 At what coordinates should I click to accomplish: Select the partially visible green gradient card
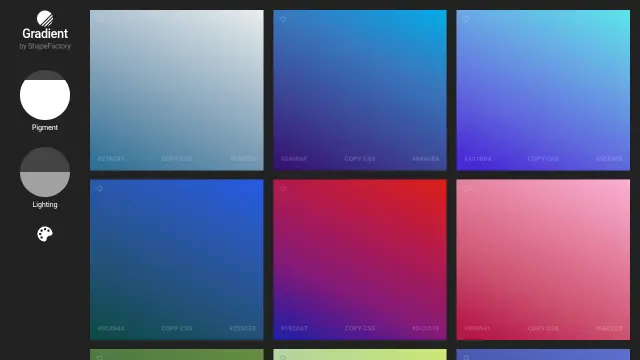177,354
